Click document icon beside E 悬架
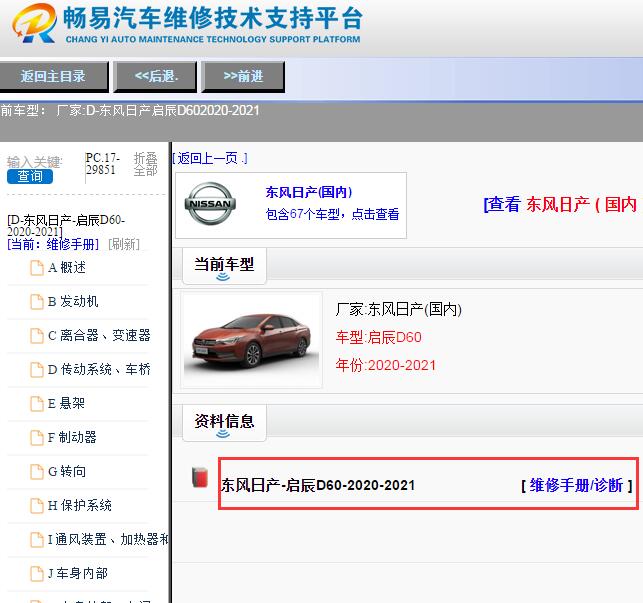Image resolution: width=643 pixels, height=603 pixels. [x=37, y=404]
